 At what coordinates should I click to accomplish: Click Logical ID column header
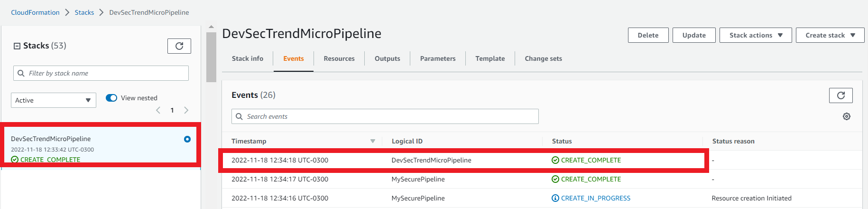pyautogui.click(x=407, y=141)
